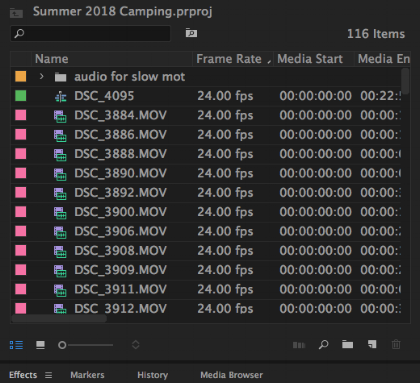Click the DSC_4095 sequence icon
The width and height of the screenshot is (420, 383).
pos(60,97)
